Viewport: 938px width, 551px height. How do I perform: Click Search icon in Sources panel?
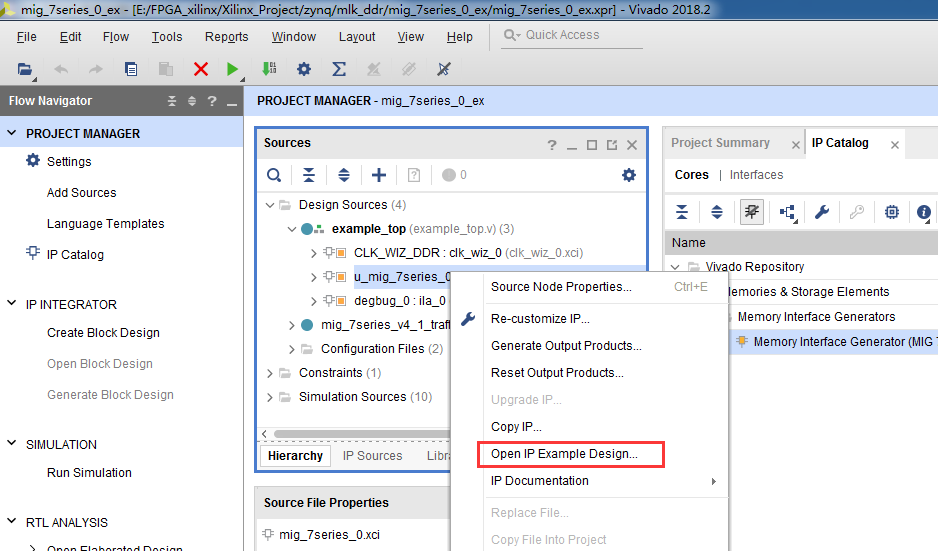[274, 175]
